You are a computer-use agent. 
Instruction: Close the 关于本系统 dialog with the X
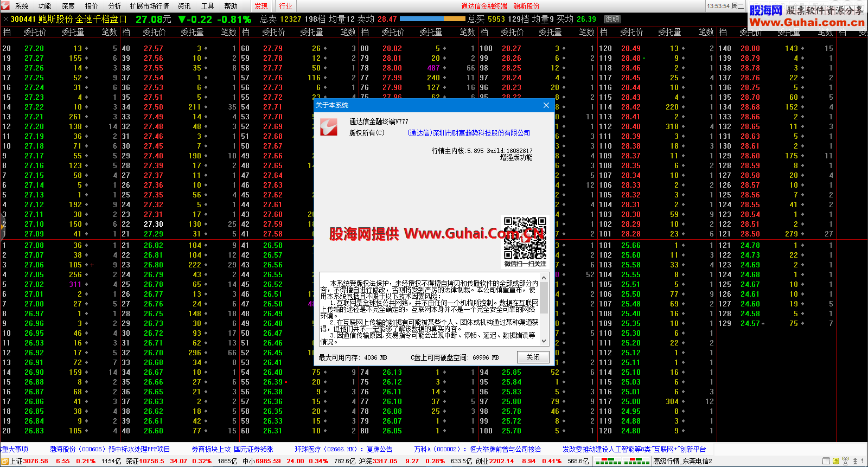click(546, 105)
